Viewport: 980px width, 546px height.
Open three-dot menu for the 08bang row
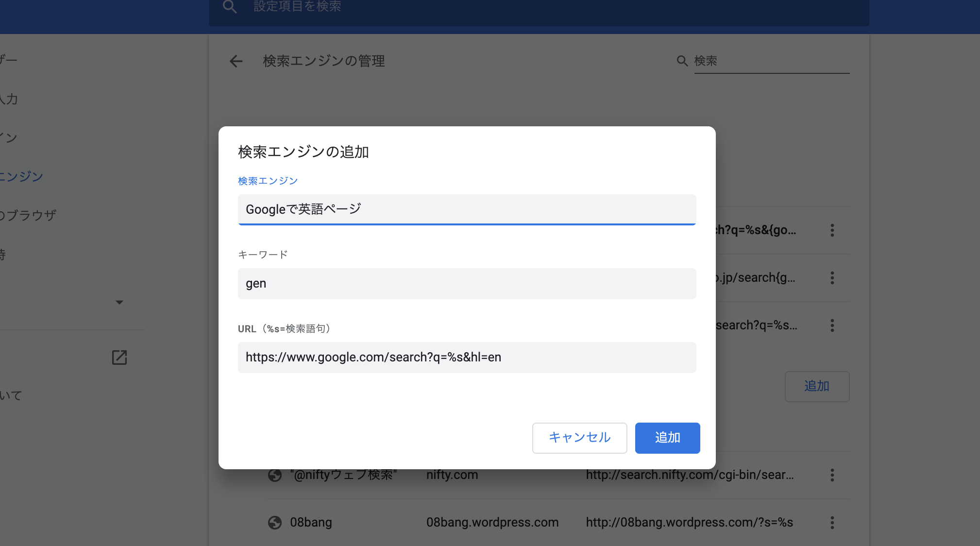(832, 523)
